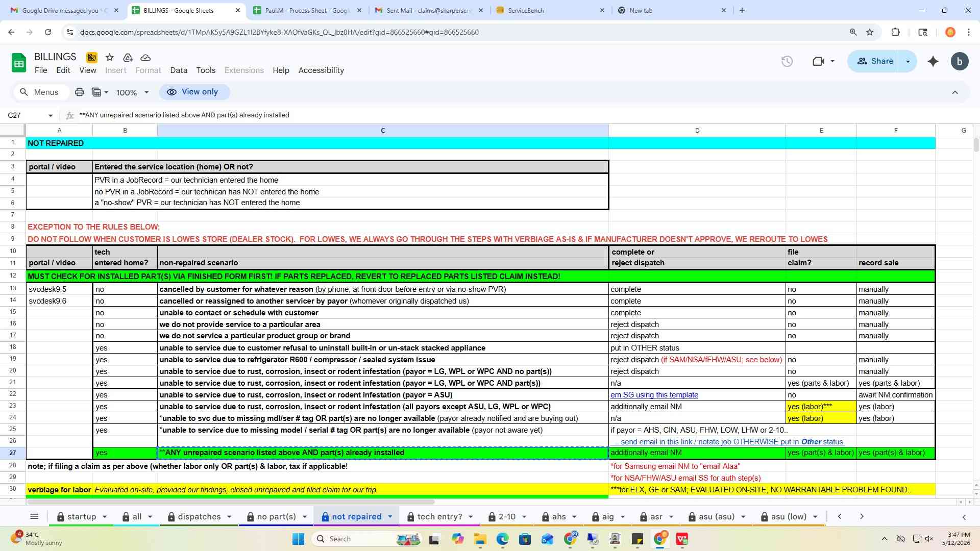Expand the side panel arrow at bottom right
980x551 pixels.
[964, 517]
